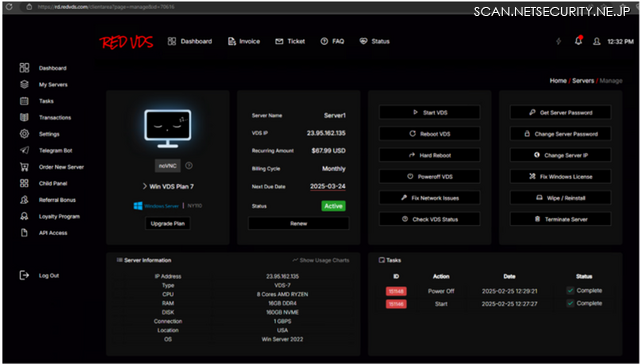
Task: Open My Servers in the sidebar
Action: [53, 85]
